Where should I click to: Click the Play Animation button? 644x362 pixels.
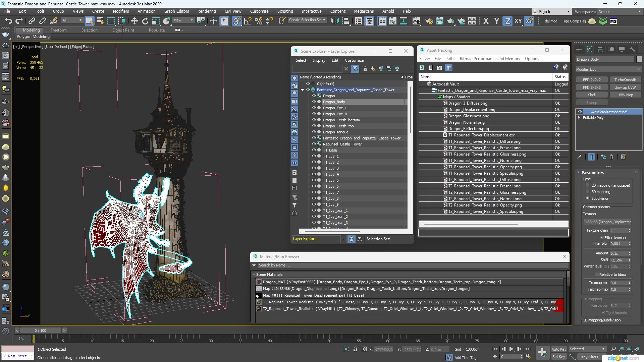pos(511,349)
